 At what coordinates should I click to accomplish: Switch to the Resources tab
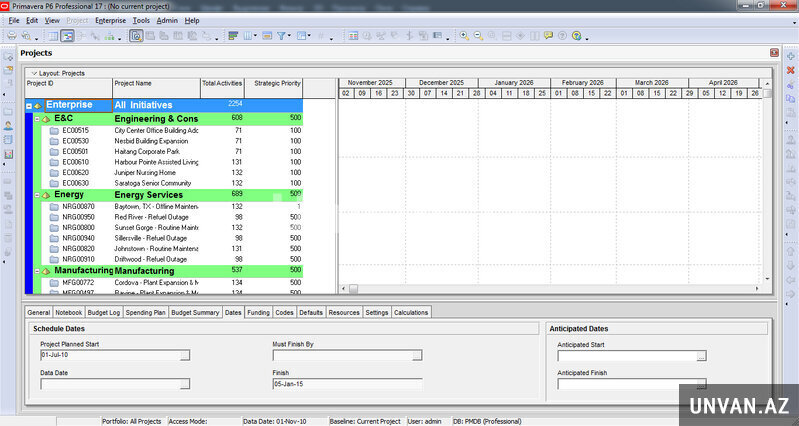click(x=344, y=312)
